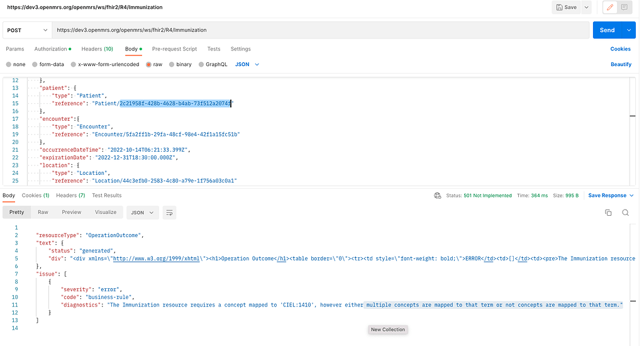Click the search response magnifier icon
This screenshot has height=346, width=644.
(626, 213)
